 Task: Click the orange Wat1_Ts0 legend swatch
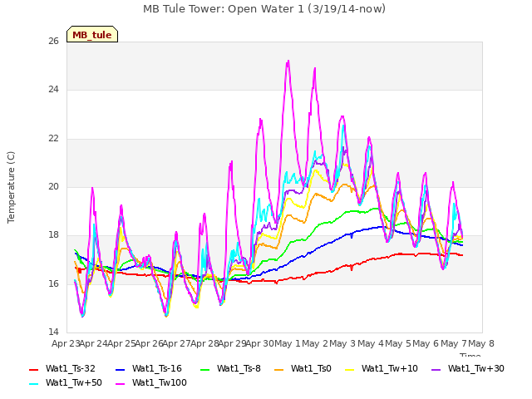[x=279, y=369]
